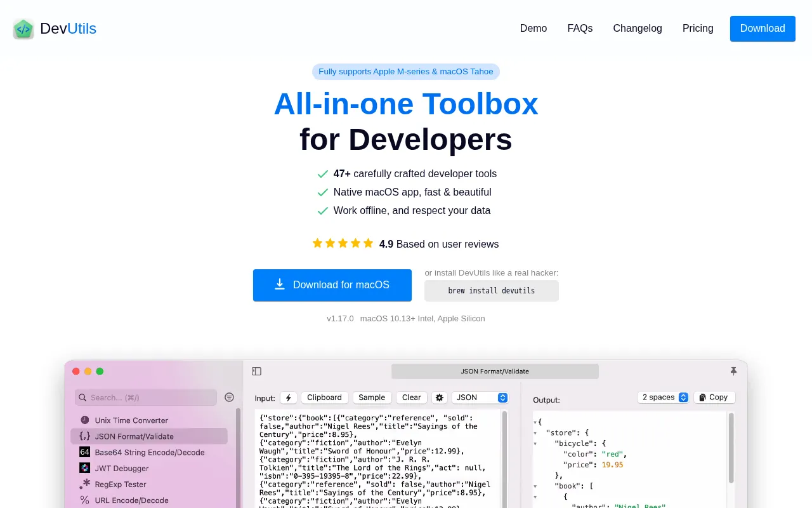
Task: Open the gear settings icon near Input
Action: pos(440,398)
